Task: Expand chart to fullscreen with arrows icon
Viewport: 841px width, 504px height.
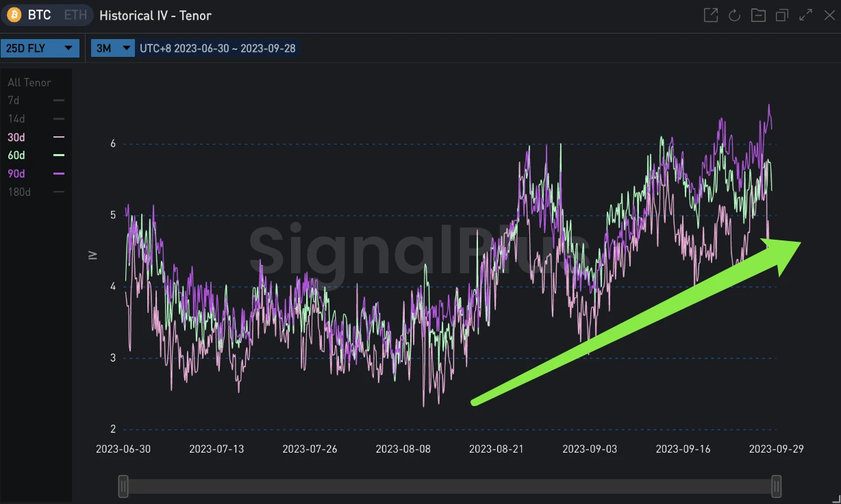Action: 806,15
